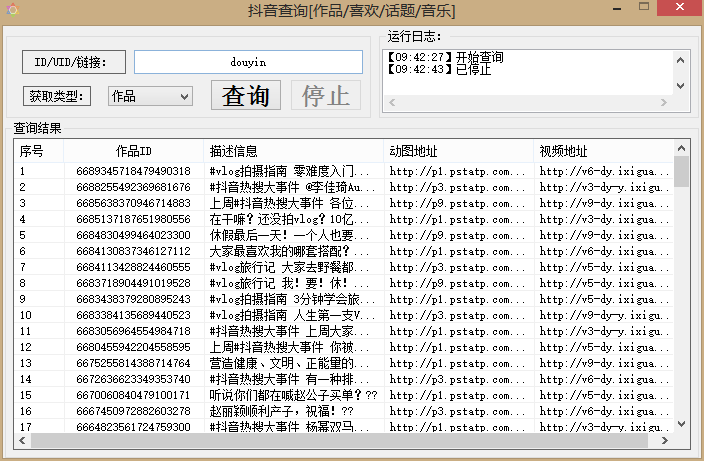This screenshot has height=461, width=704.
Task: Sort by the 动图地址 column header
Action: click(458, 151)
